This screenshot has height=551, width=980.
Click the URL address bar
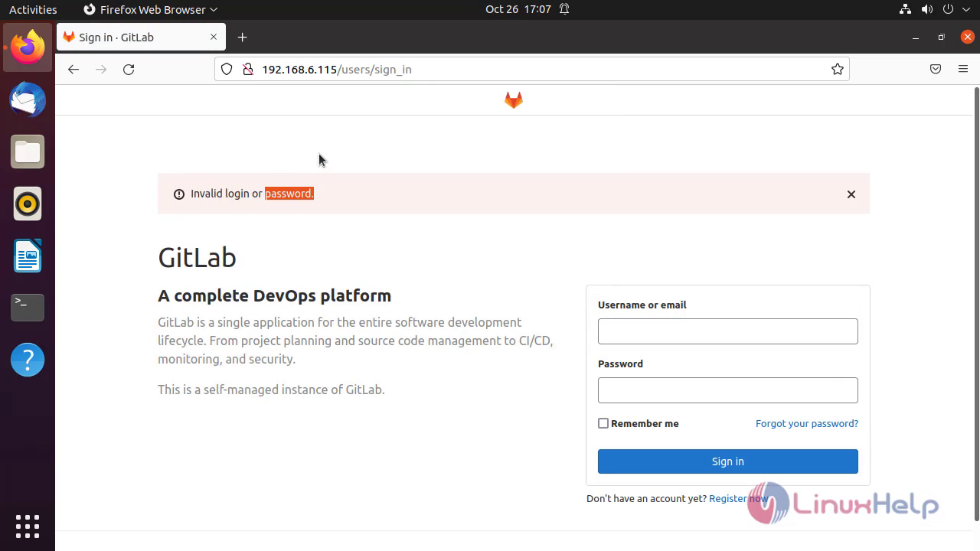[x=532, y=69]
